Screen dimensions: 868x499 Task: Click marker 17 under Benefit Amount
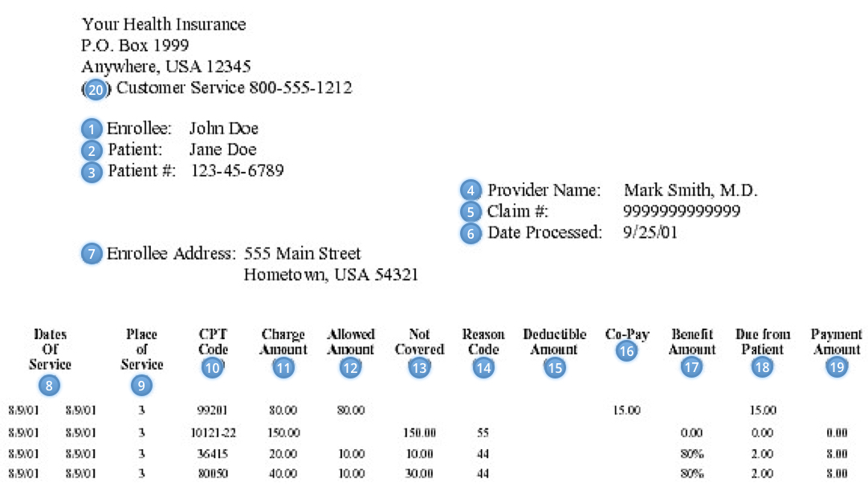[x=691, y=368]
